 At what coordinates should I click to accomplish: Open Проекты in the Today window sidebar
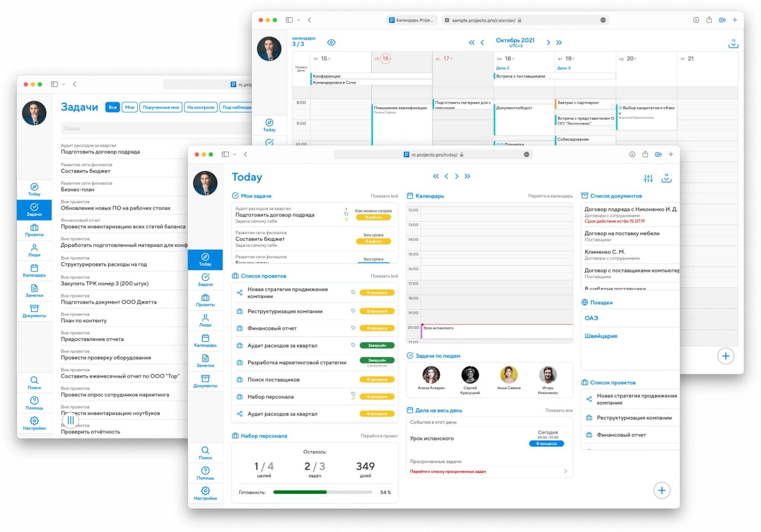tap(205, 300)
